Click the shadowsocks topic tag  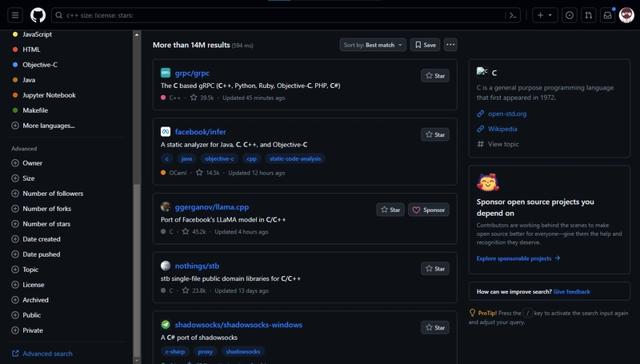(243, 352)
